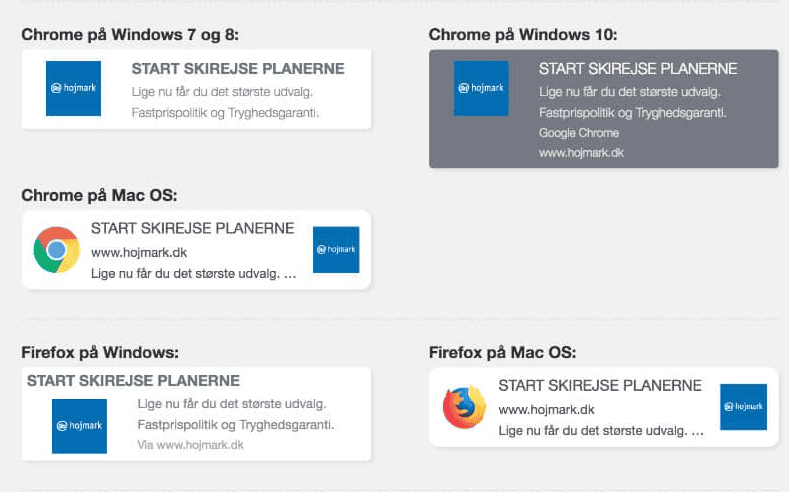
Task: Click the Firefox logo in Mac OS preview
Action: point(464,406)
